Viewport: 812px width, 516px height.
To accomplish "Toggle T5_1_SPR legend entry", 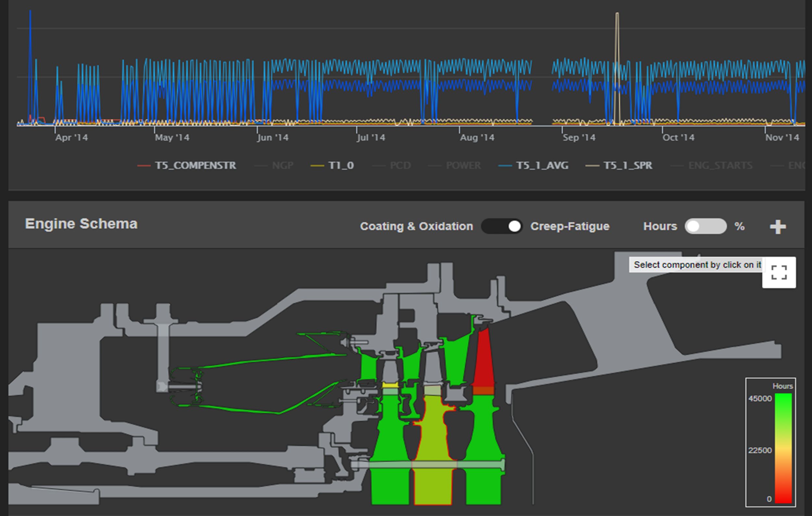I will point(628,165).
